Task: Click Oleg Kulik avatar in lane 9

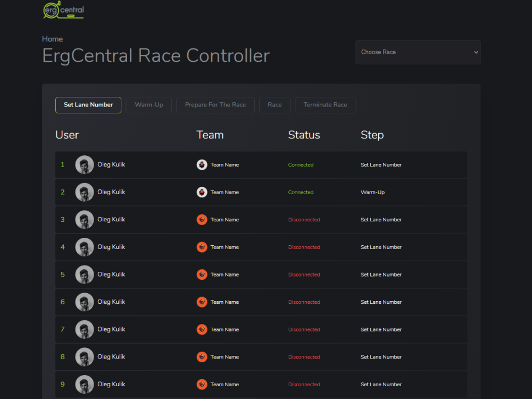Action: coord(85,385)
